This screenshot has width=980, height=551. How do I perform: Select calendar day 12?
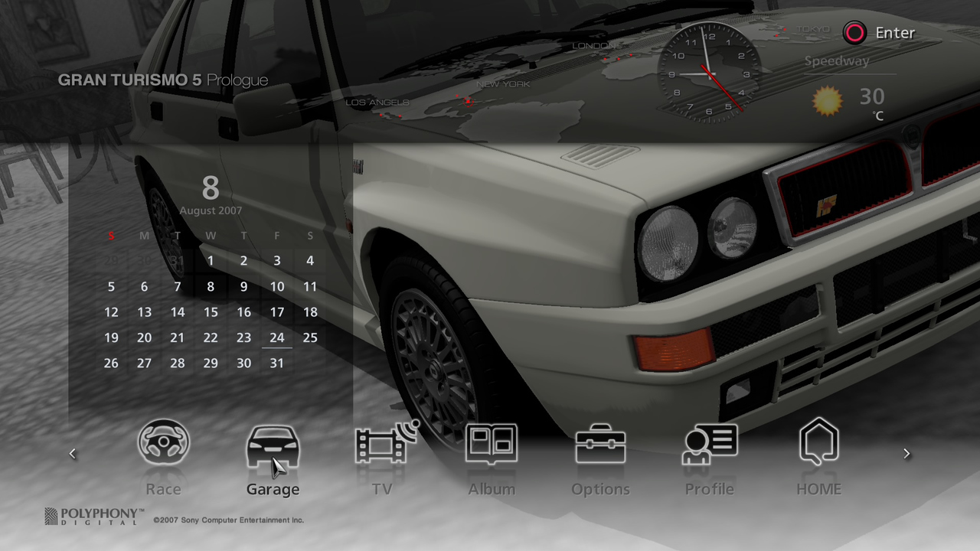111,312
